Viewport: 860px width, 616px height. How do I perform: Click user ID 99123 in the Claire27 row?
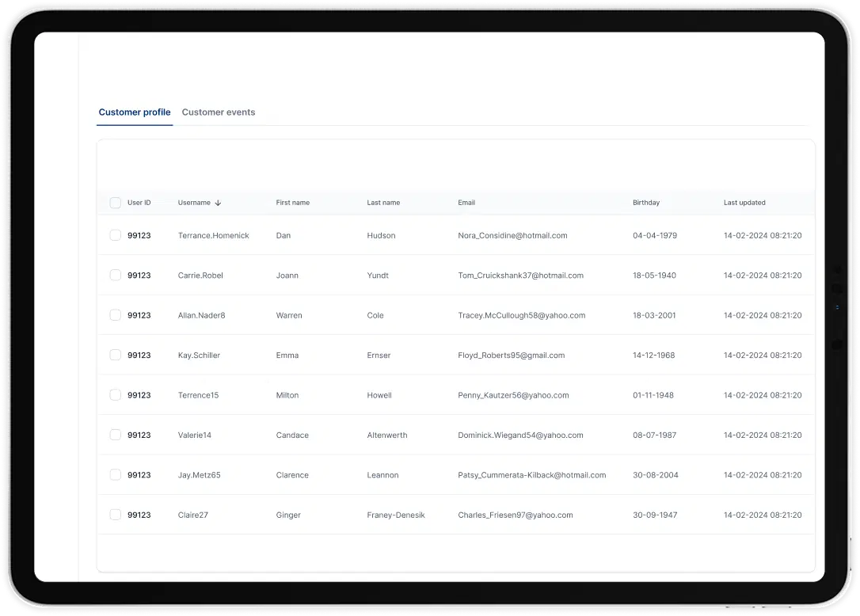139,515
